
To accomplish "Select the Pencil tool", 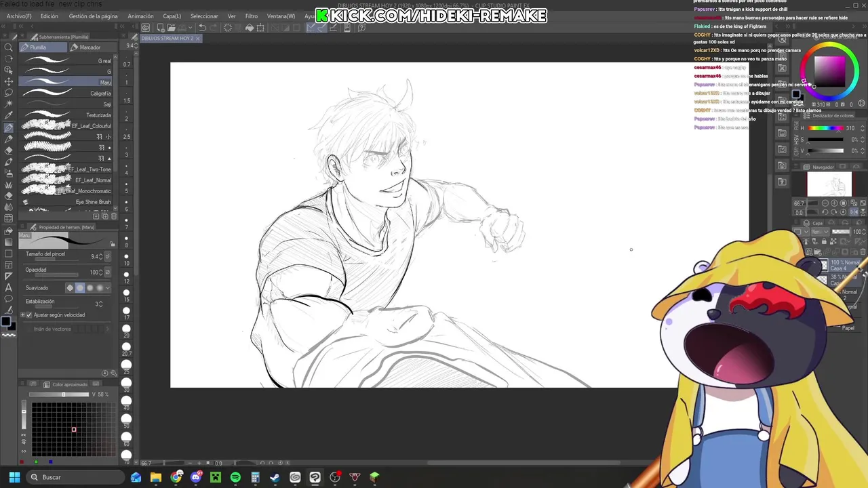I will [x=9, y=139].
